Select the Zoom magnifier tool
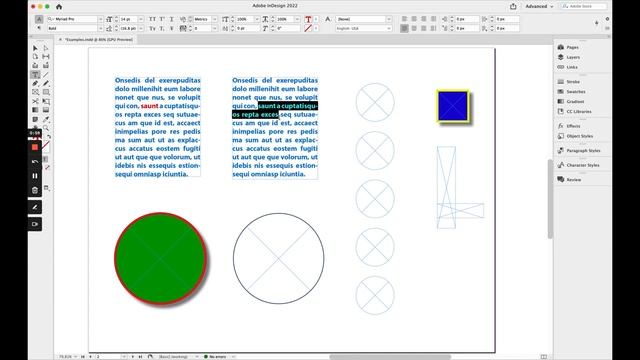The width and height of the screenshot is (640, 360). point(46,128)
